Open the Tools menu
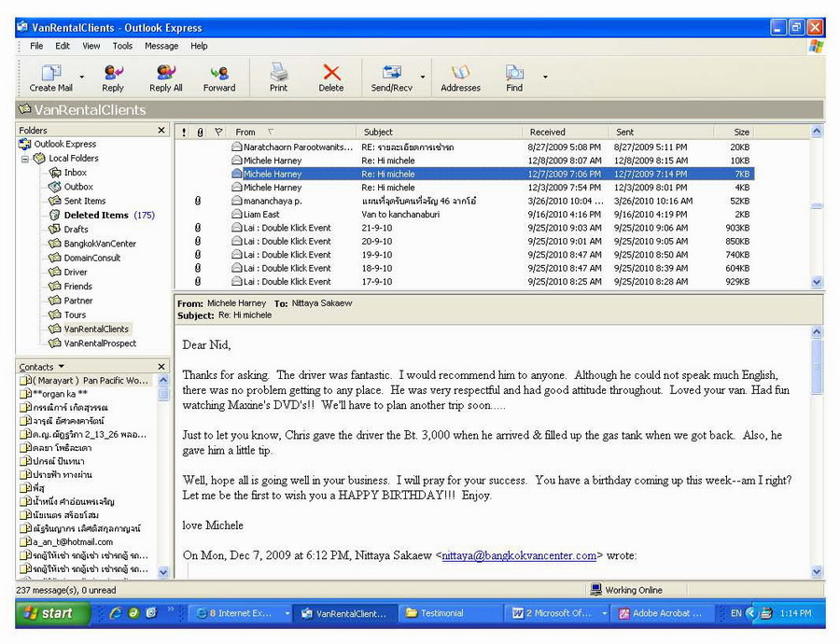 [x=122, y=46]
